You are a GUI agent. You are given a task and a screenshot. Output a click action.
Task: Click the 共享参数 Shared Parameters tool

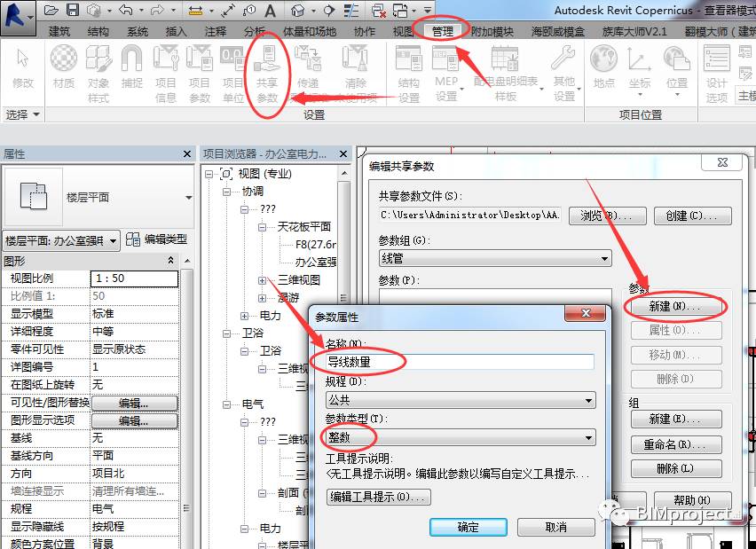coord(267,74)
